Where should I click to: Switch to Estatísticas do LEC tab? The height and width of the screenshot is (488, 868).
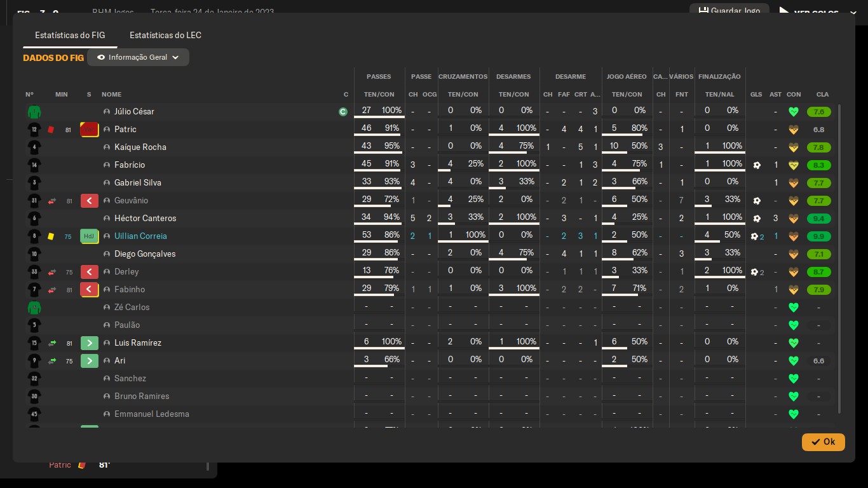coord(165,35)
